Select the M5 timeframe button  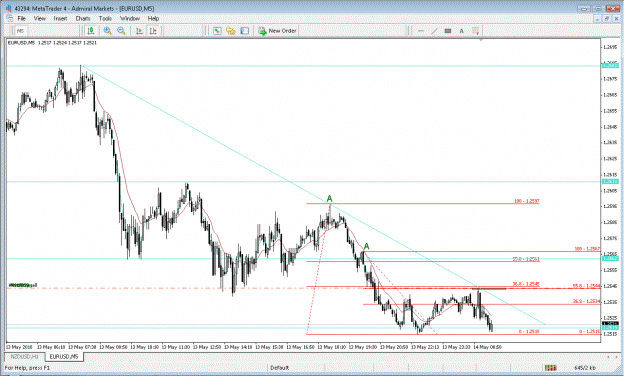coord(20,31)
